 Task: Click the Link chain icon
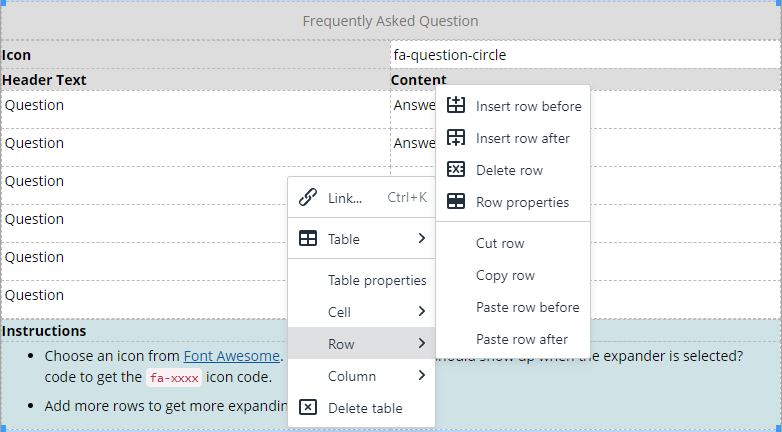pyautogui.click(x=308, y=197)
